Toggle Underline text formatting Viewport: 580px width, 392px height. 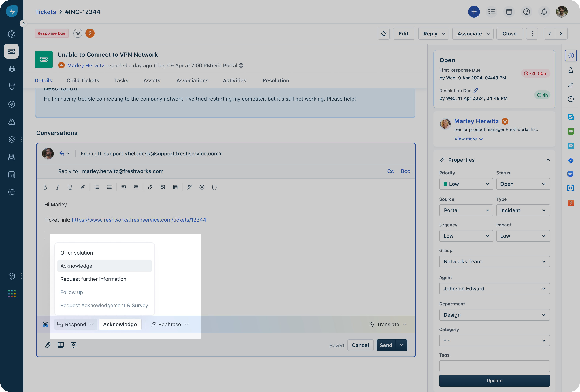70,187
